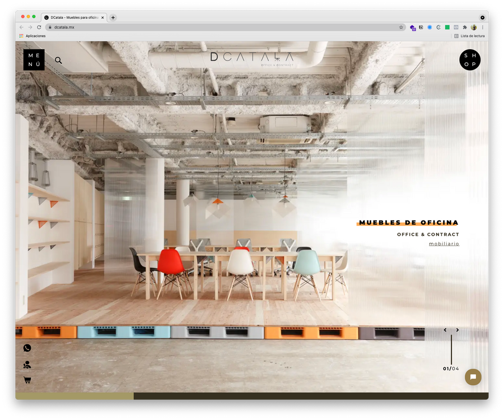
Task: Open a new tab with plus button
Action: [x=113, y=18]
